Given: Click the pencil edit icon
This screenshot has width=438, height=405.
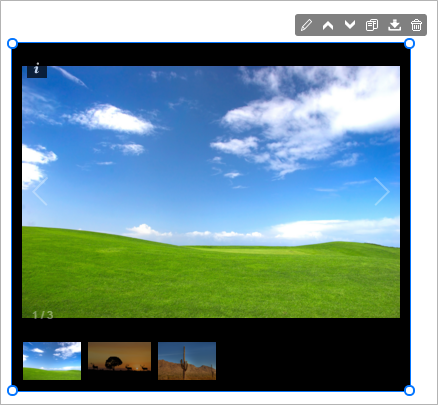Looking at the screenshot, I should click(306, 25).
